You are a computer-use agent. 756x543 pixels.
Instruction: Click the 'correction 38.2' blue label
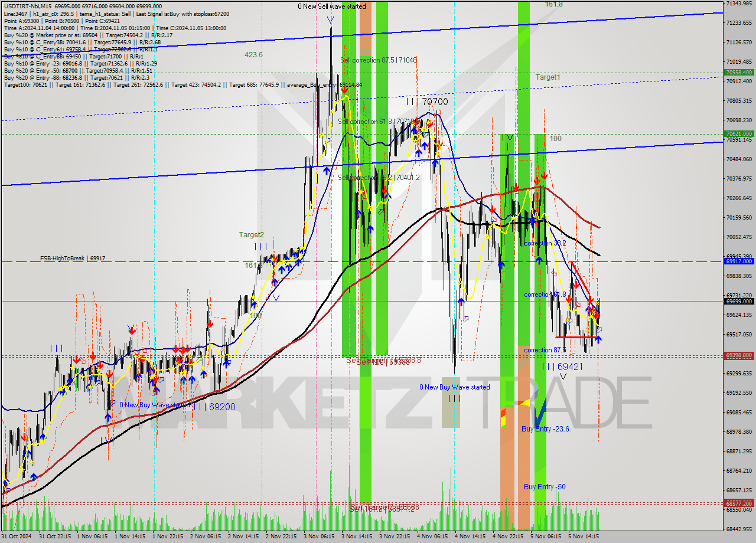pyautogui.click(x=545, y=243)
